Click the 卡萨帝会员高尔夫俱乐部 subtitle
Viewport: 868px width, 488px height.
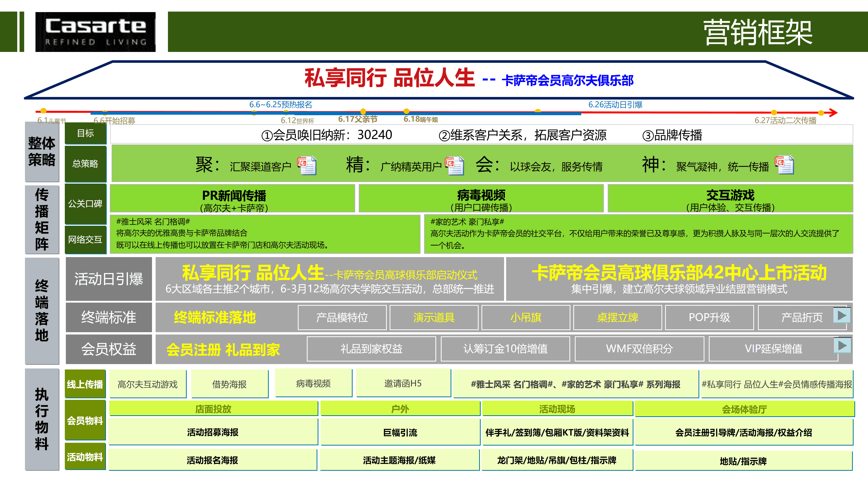point(568,80)
